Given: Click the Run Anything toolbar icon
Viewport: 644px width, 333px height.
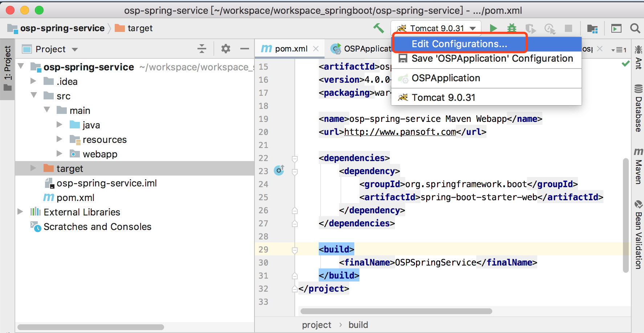Looking at the screenshot, I should coord(616,28).
